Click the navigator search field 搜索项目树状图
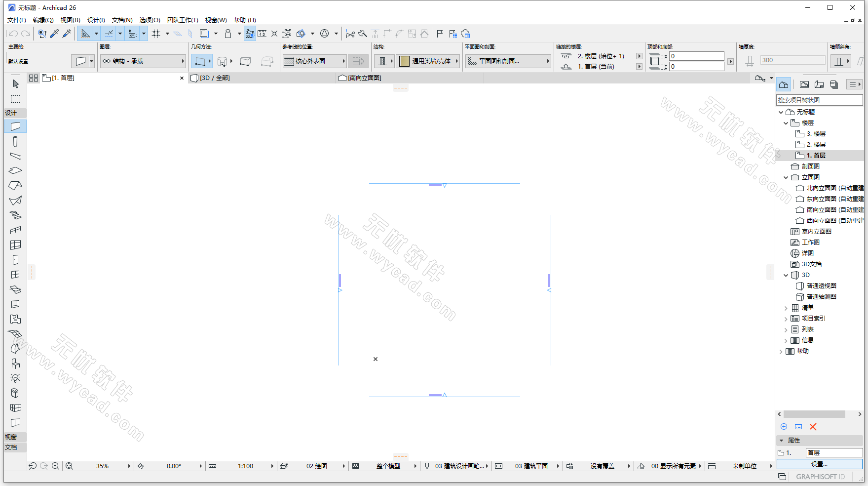868x486 pixels. click(x=819, y=99)
